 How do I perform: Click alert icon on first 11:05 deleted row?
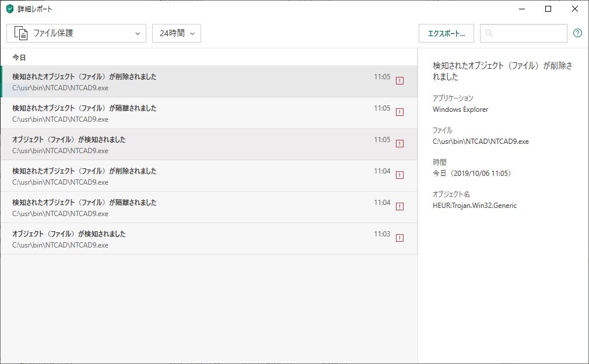coord(399,81)
